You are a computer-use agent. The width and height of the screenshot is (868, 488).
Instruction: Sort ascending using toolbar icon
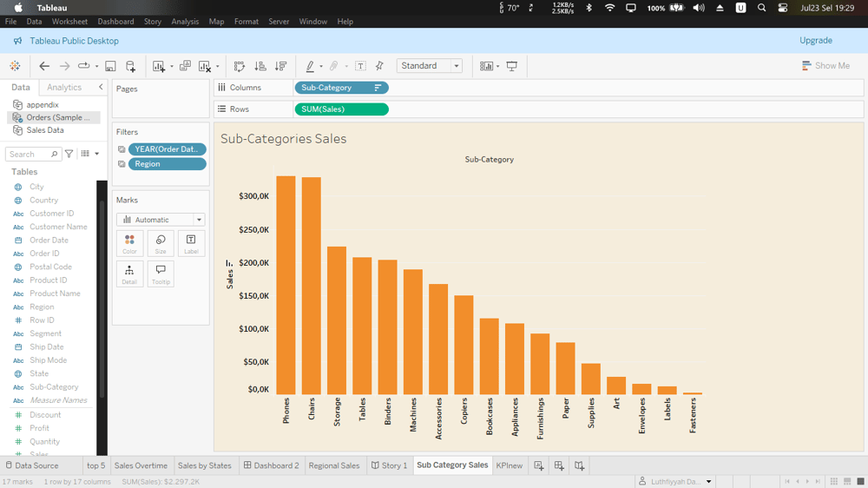click(x=260, y=66)
